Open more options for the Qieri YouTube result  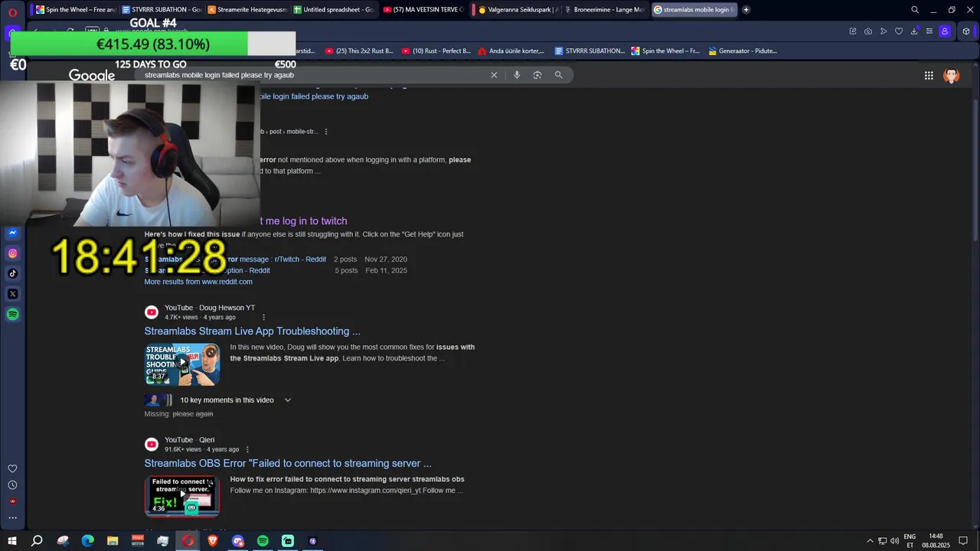247,450
